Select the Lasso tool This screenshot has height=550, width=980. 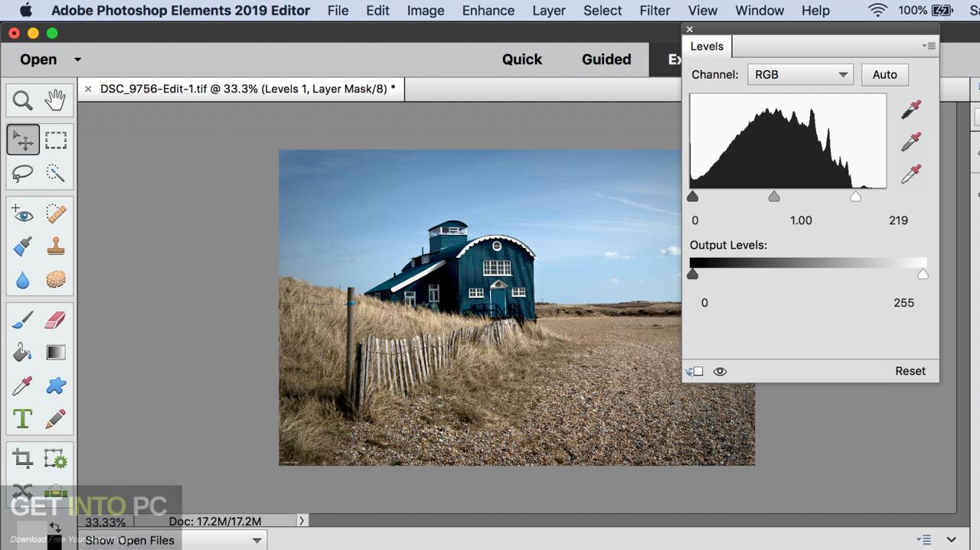[x=22, y=173]
